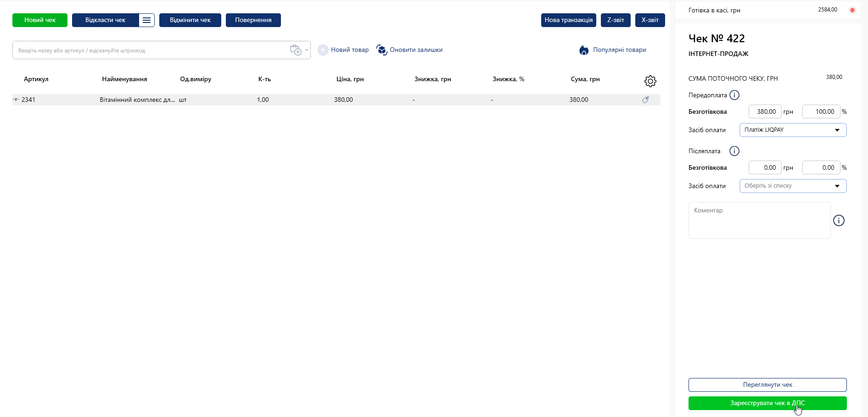
Task: Click the Переглянути чек button
Action: click(x=767, y=385)
